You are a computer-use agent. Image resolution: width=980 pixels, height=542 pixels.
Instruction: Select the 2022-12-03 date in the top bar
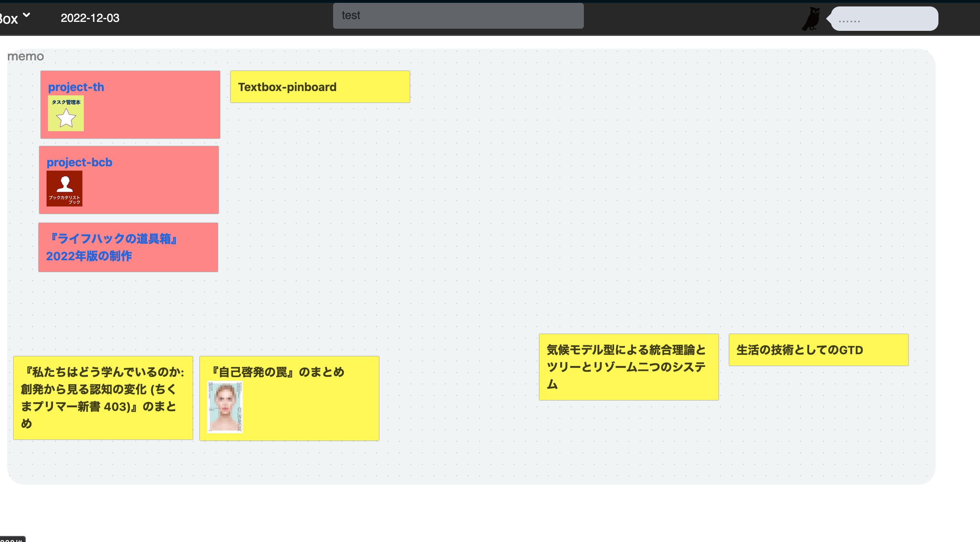90,18
